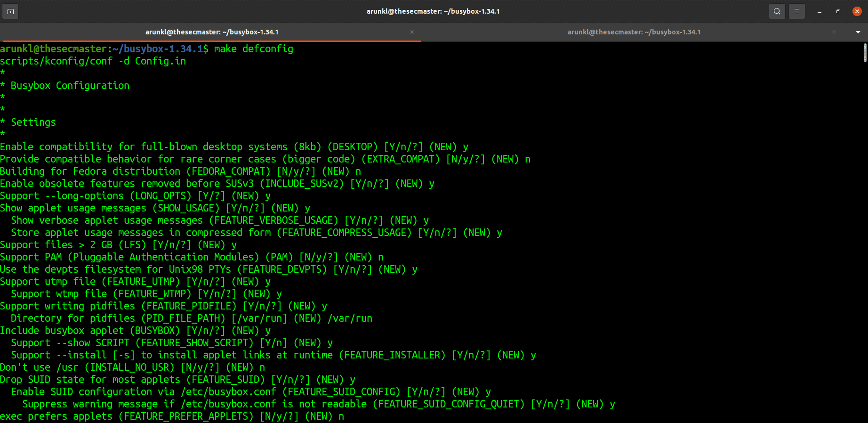Click the '(FEATURE_SUID_CONFIG_QUIET)' option line
The width and height of the screenshot is (868, 423).
[319, 404]
